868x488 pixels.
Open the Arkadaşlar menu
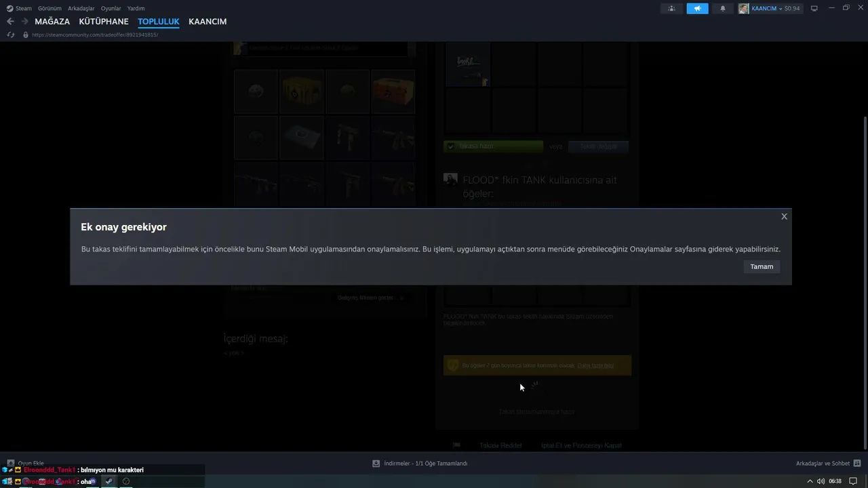(81, 8)
